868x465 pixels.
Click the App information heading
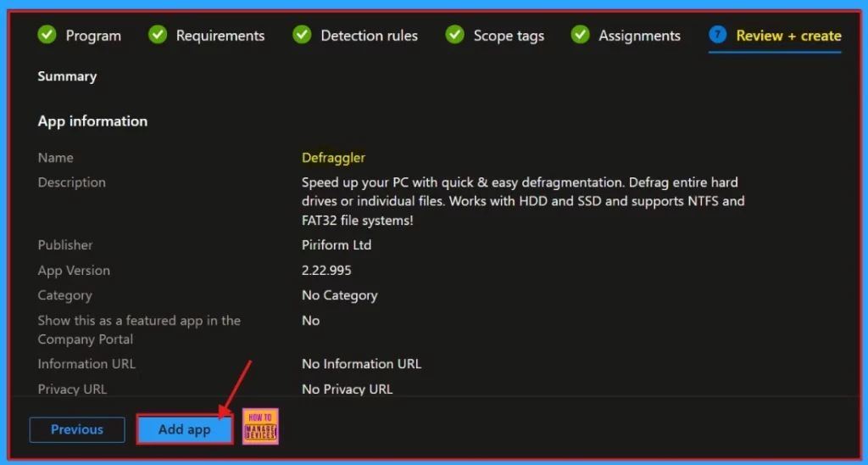coord(92,121)
